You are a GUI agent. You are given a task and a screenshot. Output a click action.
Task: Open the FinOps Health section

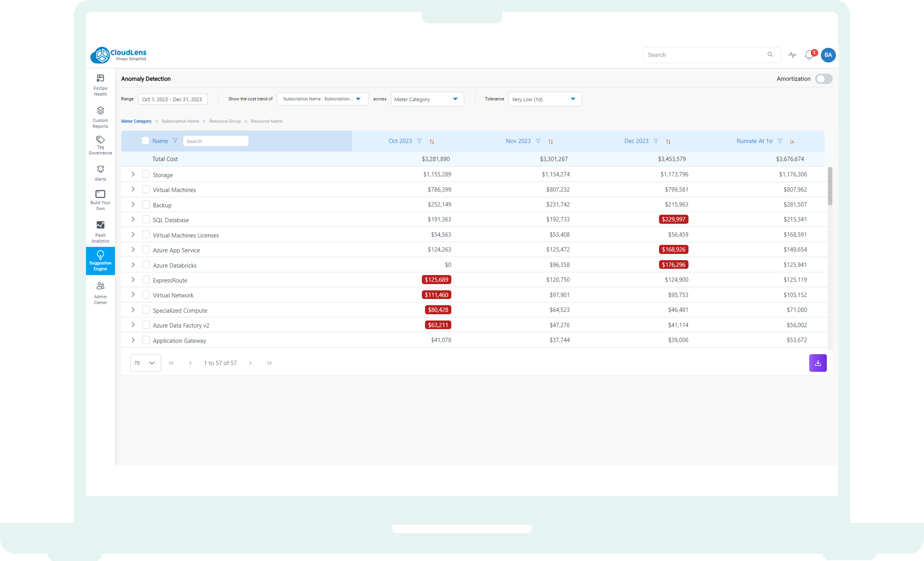coord(100,85)
